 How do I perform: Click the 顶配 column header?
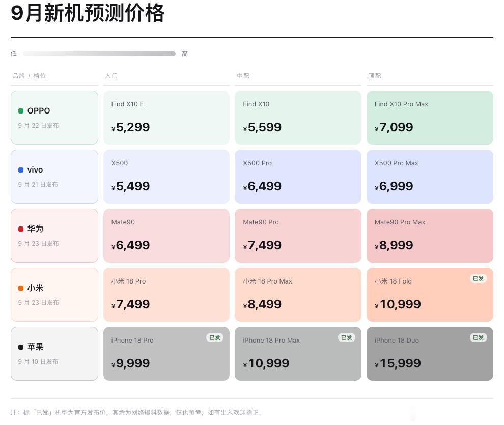click(x=375, y=76)
